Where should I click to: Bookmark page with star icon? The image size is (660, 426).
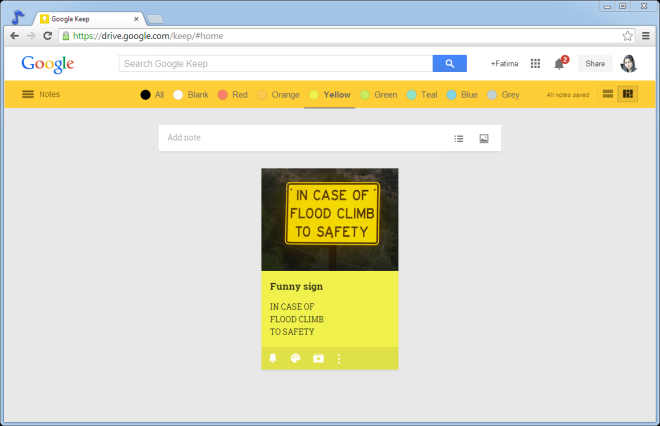point(628,36)
